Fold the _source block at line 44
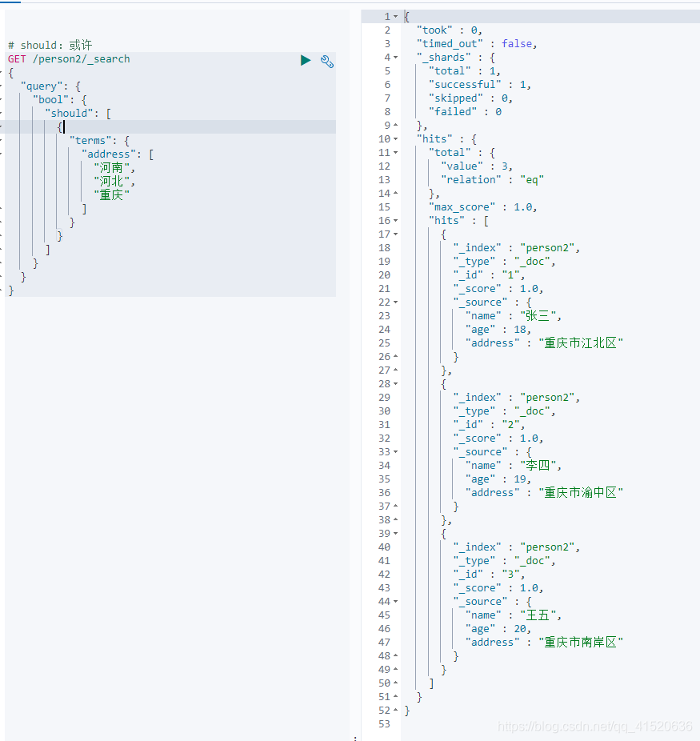Screen dimensions: 700x741 coord(396,602)
